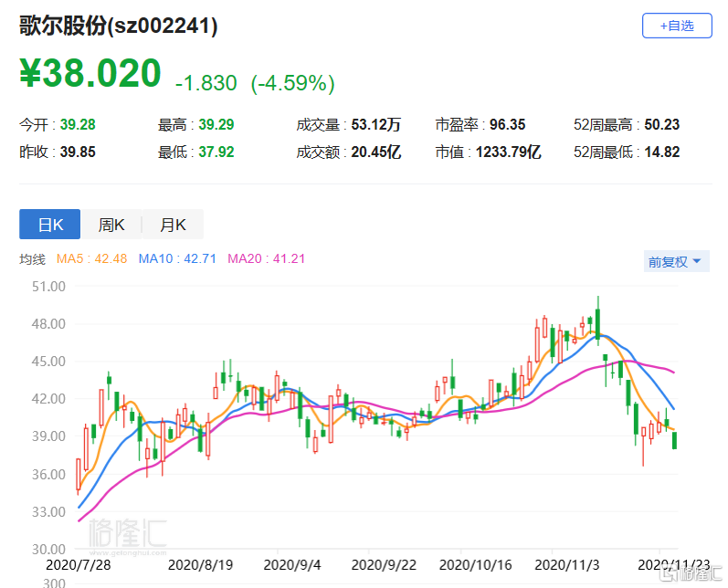
Task: Click the 2020/11/3 date axis label
Action: [567, 565]
